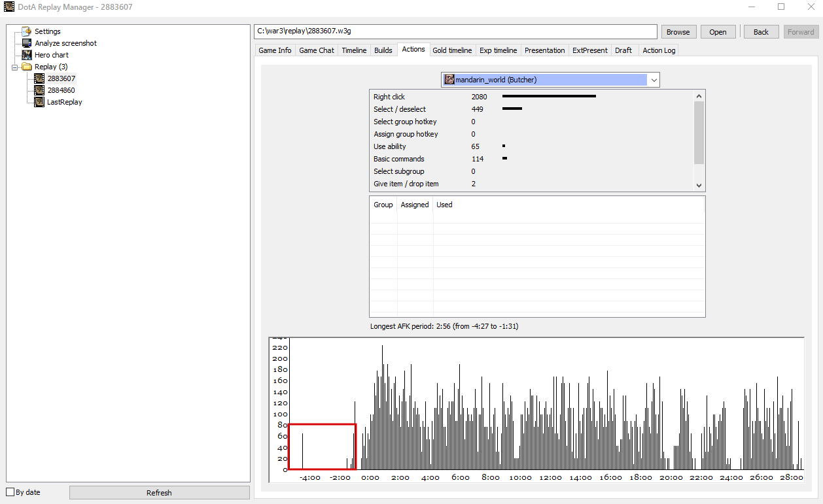Click the Browse button
Viewport: 823px width, 504px height.
[x=678, y=32]
